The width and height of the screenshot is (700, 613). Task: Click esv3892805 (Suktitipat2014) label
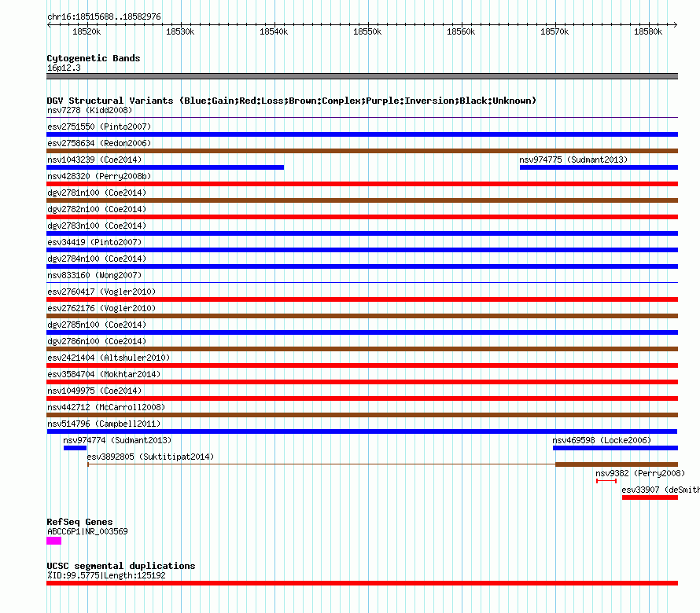pos(150,457)
